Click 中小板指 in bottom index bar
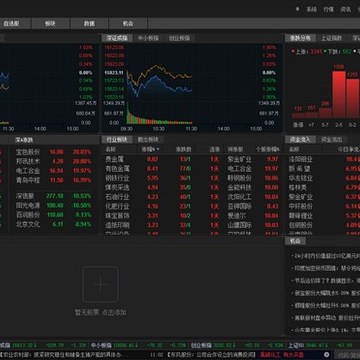The width and height of the screenshot is (360, 360). (x=101, y=345)
